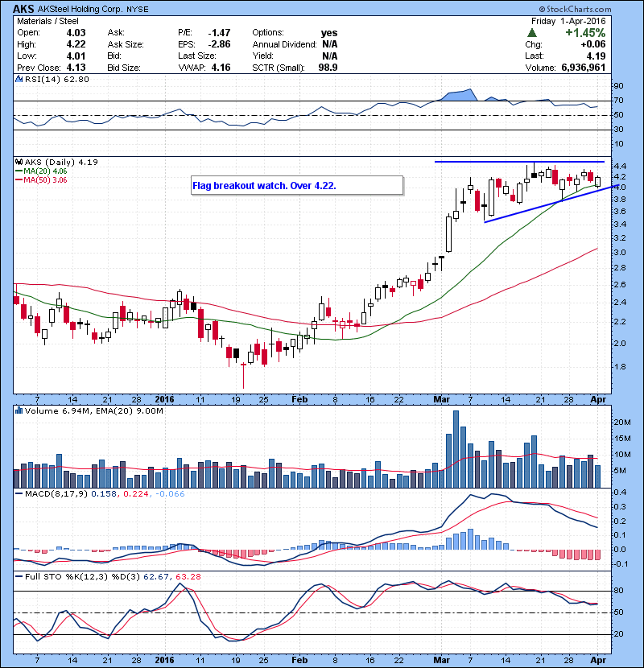Click the Volume panel bar-chart icon

19,410
